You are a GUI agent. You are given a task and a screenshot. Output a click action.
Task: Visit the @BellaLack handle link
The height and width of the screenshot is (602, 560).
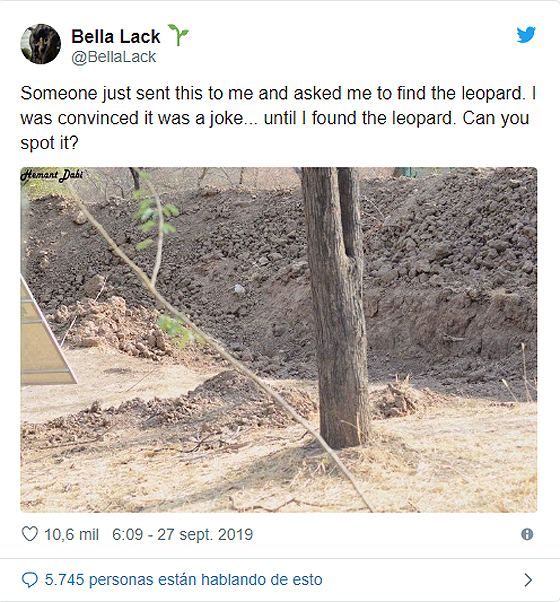[x=114, y=57]
